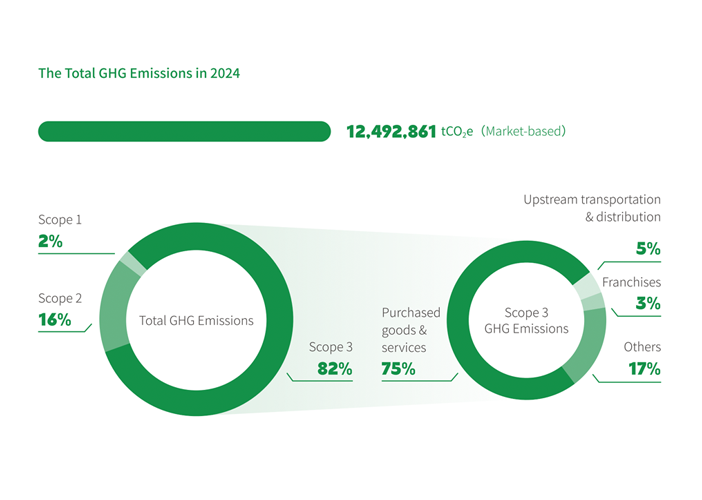The height and width of the screenshot is (500, 702).
Task: Click the tCO2e unit label
Action: (x=457, y=132)
